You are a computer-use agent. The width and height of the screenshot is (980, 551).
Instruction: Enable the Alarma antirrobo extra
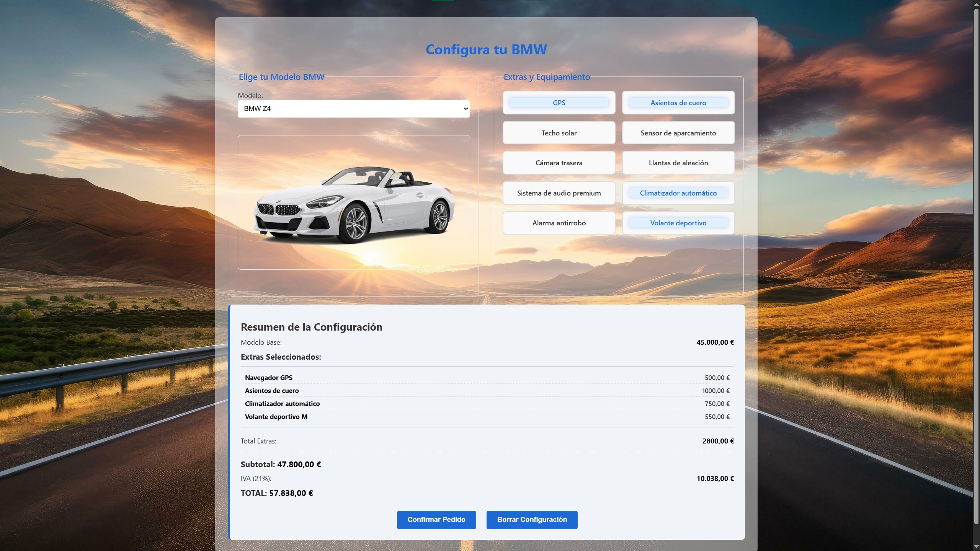pyautogui.click(x=559, y=223)
